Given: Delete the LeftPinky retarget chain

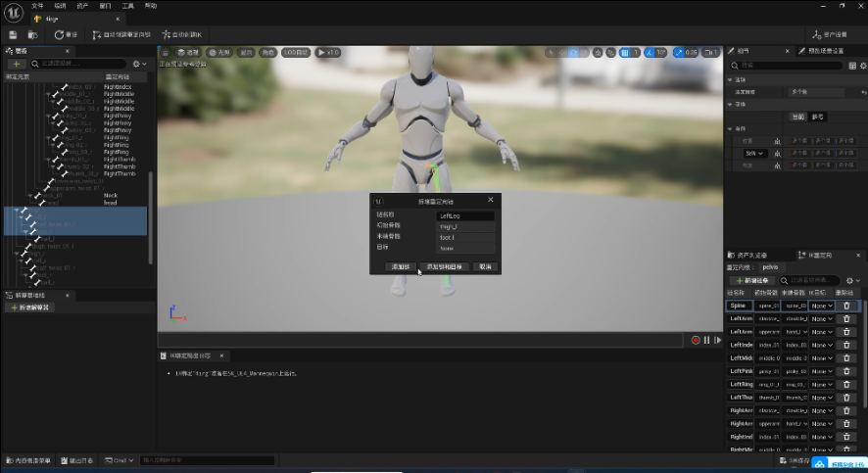Looking at the screenshot, I should point(846,371).
